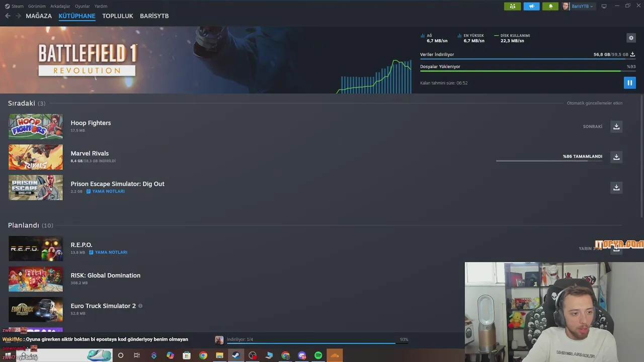The width and height of the screenshot is (644, 362).
Task: Pause the Battlefield 1 download
Action: click(629, 83)
